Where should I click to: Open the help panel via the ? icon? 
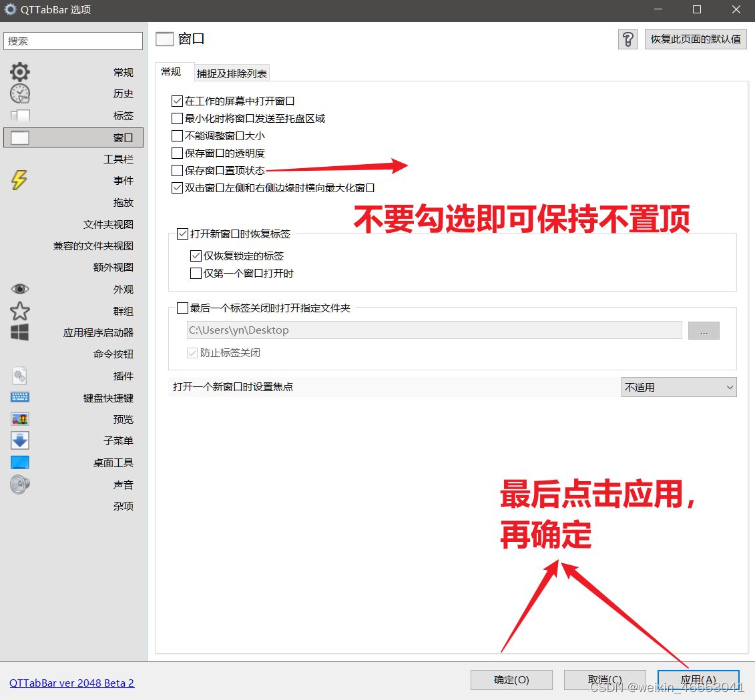[x=627, y=39]
